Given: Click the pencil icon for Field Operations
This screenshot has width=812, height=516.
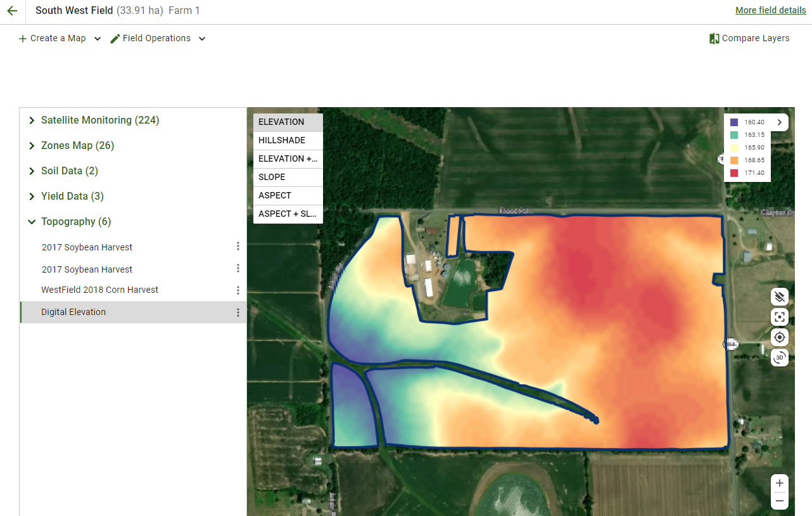Looking at the screenshot, I should click(x=115, y=39).
